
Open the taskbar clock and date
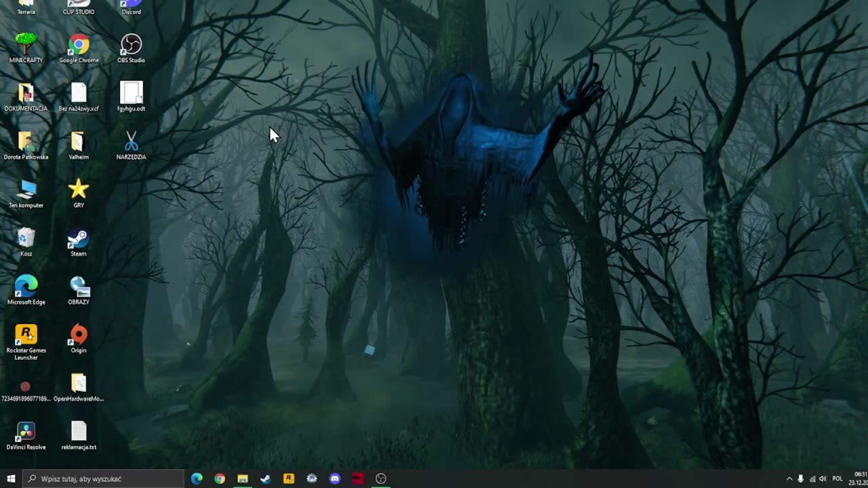tap(860, 479)
